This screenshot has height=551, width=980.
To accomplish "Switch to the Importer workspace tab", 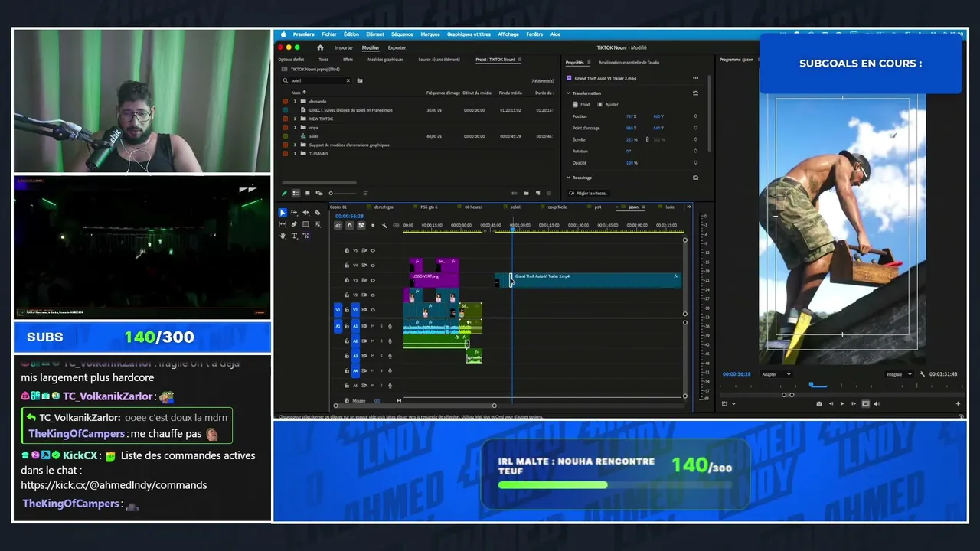I will pyautogui.click(x=344, y=47).
